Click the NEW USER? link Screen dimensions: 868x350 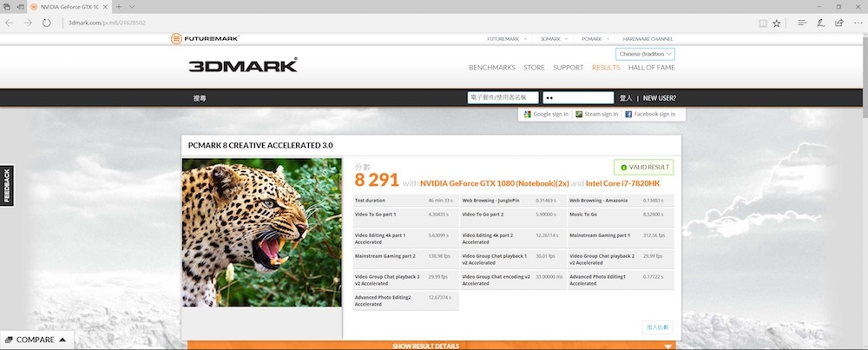(660, 98)
